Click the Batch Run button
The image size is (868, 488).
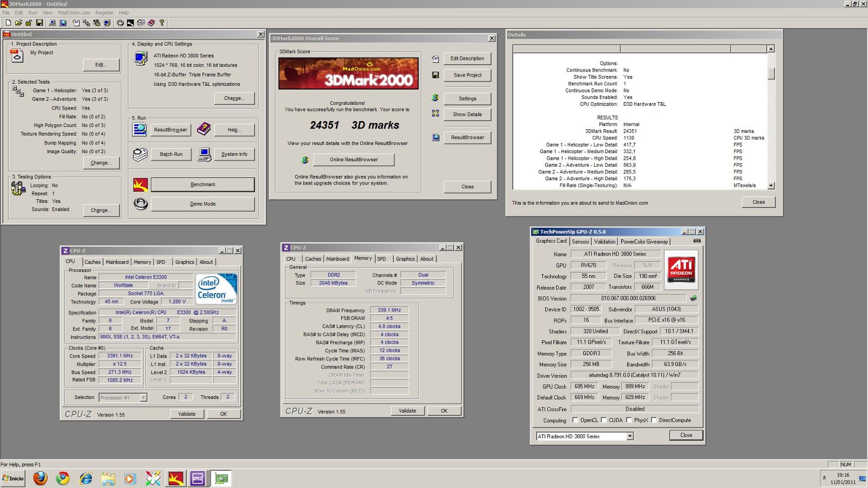pos(171,154)
